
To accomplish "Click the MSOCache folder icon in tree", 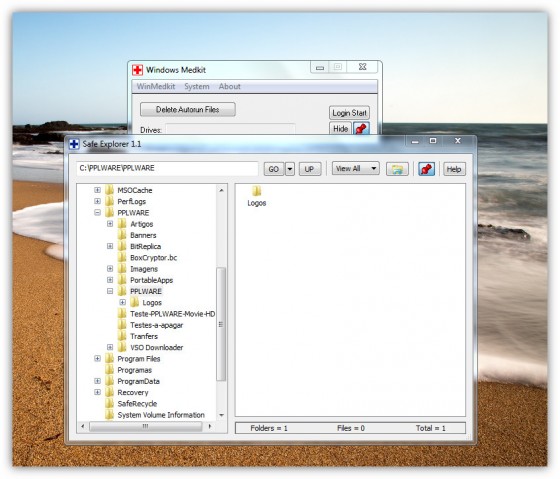I will click(x=110, y=190).
